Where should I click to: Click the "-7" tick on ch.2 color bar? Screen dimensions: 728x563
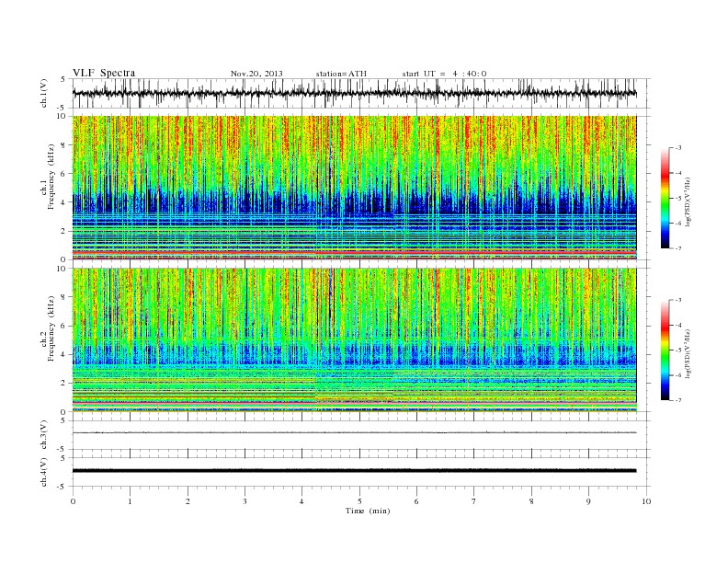tap(677, 400)
